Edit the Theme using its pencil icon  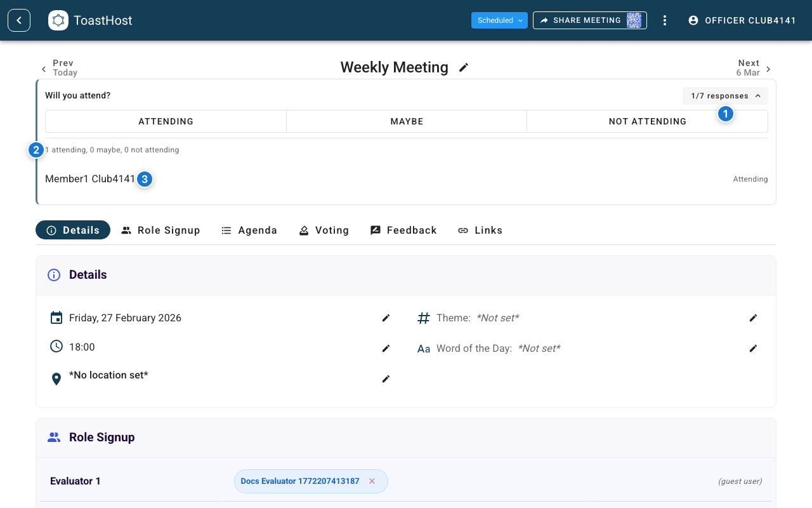753,317
